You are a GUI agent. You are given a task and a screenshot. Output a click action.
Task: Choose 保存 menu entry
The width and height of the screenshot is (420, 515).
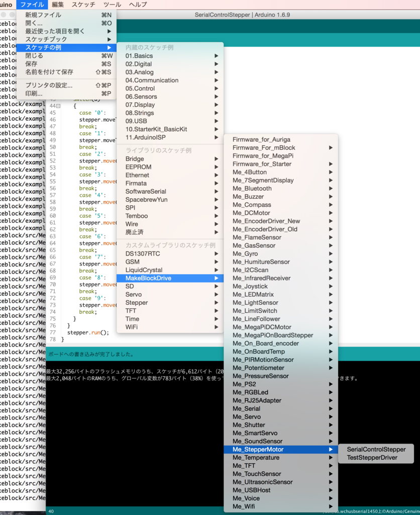tap(66, 64)
